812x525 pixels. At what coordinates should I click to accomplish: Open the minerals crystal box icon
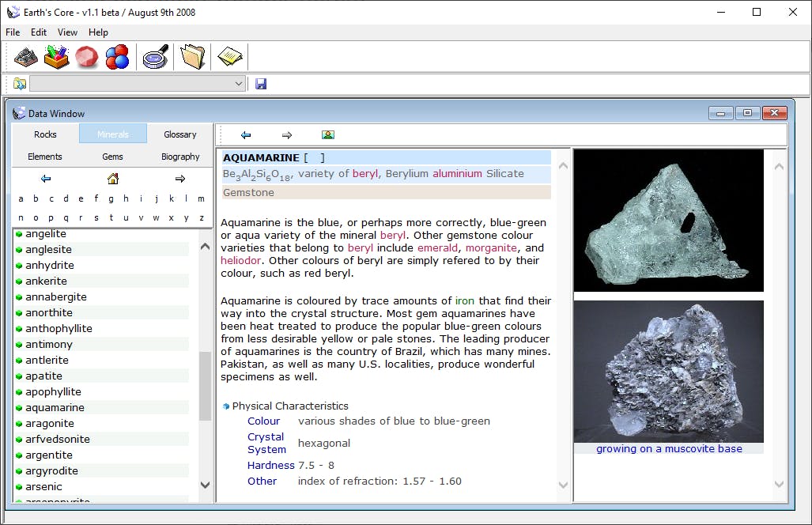coord(56,57)
